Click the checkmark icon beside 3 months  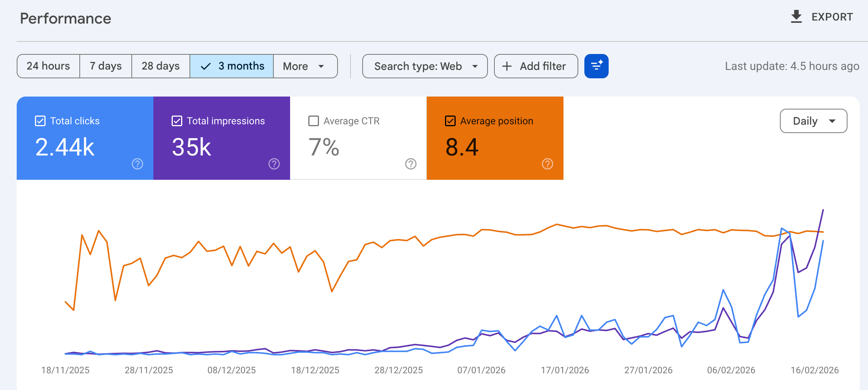[x=205, y=66]
